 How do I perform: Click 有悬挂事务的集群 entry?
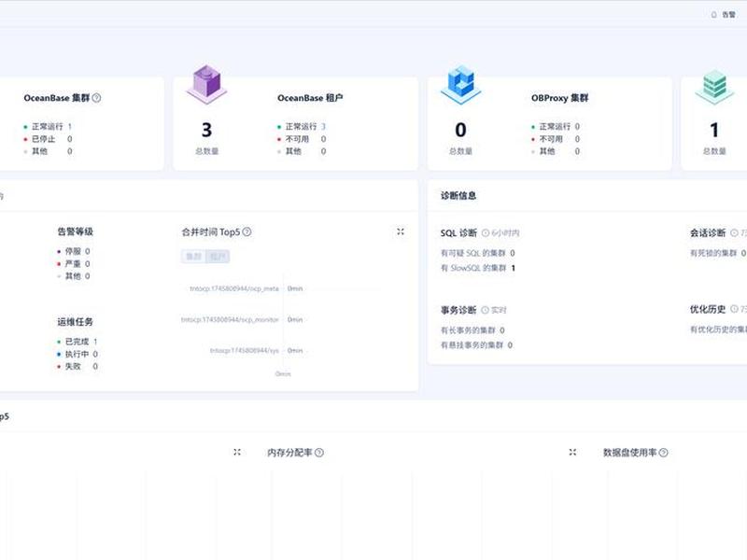pos(476,344)
